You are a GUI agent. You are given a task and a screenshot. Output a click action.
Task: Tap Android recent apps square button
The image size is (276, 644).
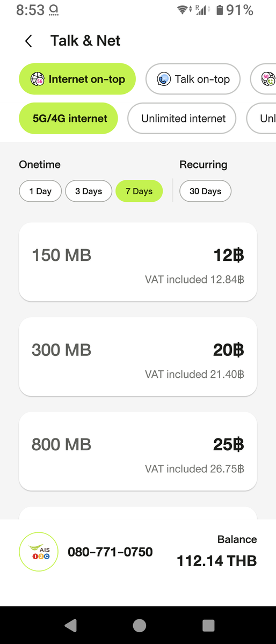click(208, 625)
